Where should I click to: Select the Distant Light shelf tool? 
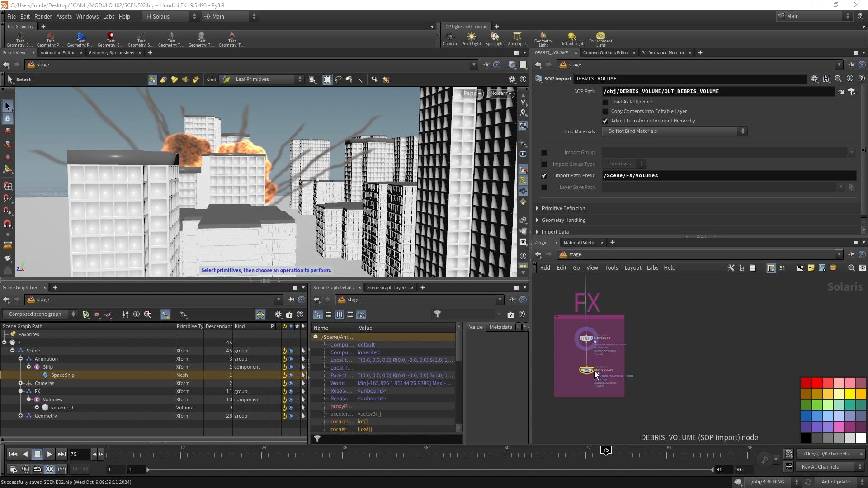click(571, 38)
